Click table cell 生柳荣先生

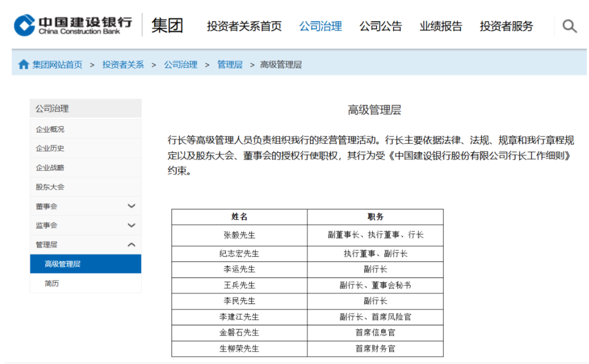tap(239, 349)
